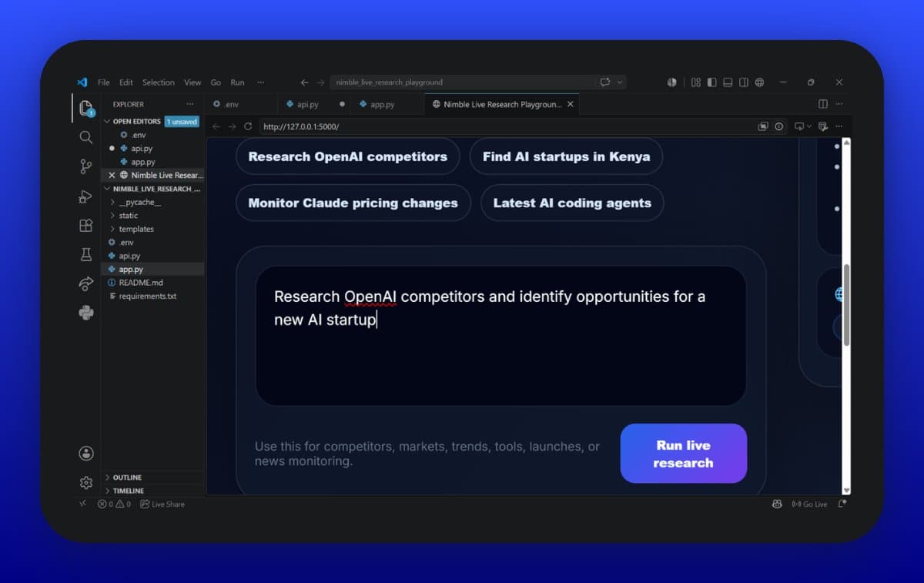Click Research OpenAI competitors suggestion
924x583 pixels.
[348, 156]
